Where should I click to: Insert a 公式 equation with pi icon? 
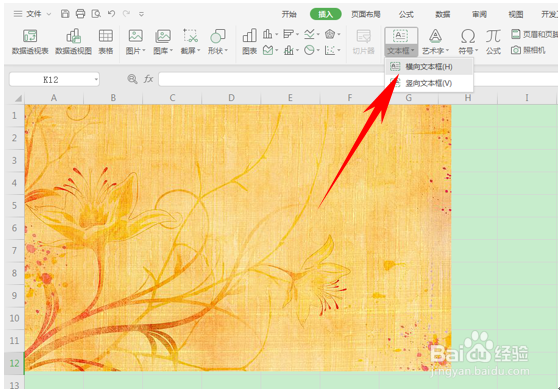point(493,42)
